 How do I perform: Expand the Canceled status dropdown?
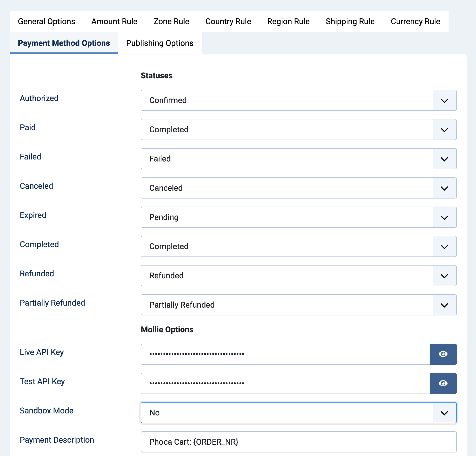(444, 188)
